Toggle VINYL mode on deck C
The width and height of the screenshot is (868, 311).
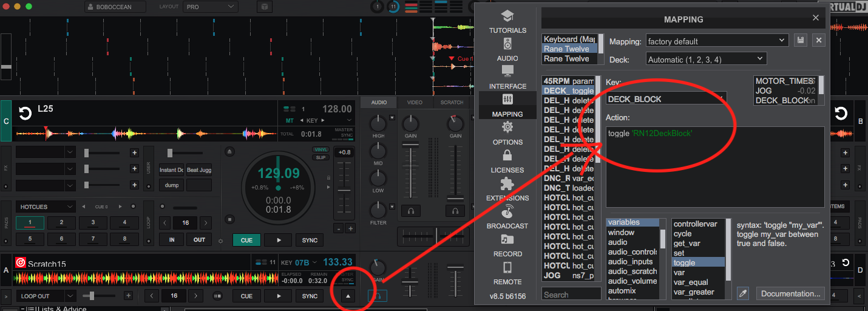320,149
